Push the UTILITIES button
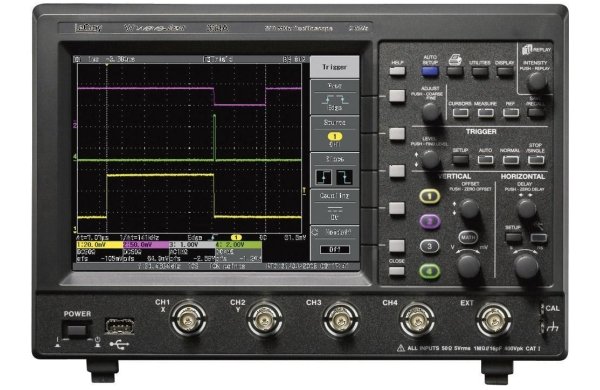Screen dimensions: 600x390 coord(479,72)
